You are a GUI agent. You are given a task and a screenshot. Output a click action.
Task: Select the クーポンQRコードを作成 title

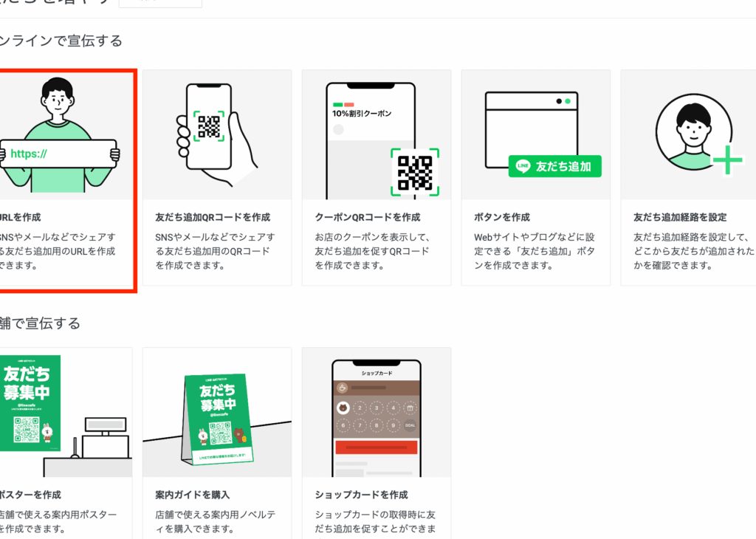[x=367, y=217]
